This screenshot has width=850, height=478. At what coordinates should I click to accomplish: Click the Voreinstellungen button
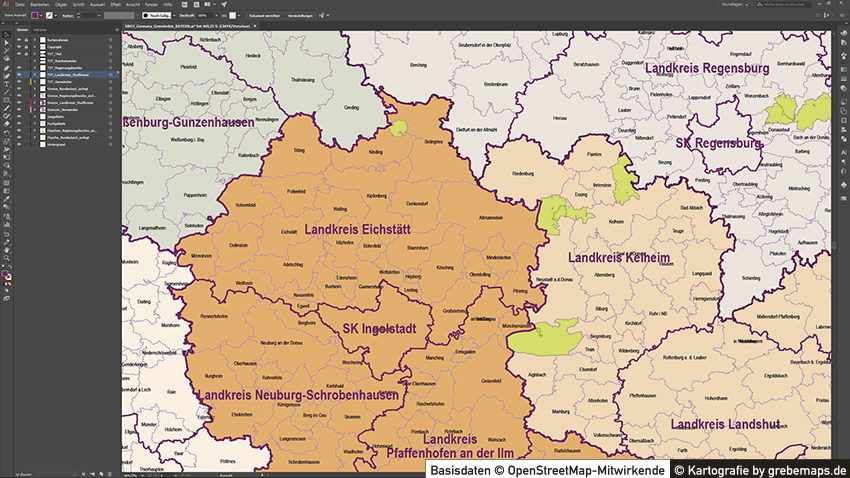(x=300, y=16)
